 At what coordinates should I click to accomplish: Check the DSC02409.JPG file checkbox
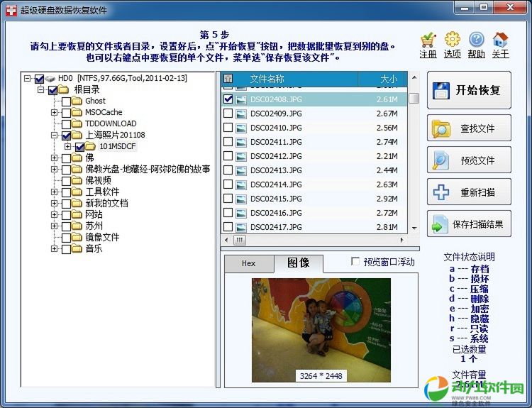coord(228,114)
